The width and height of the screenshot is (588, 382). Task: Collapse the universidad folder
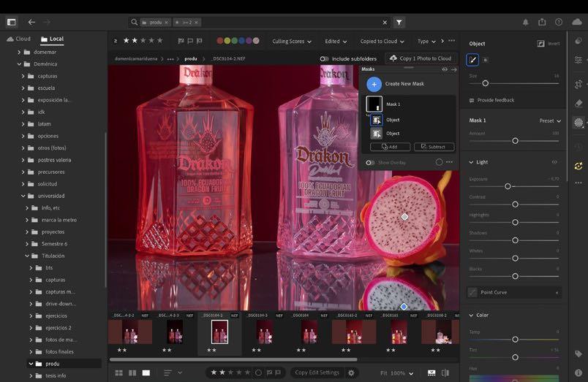coord(23,196)
